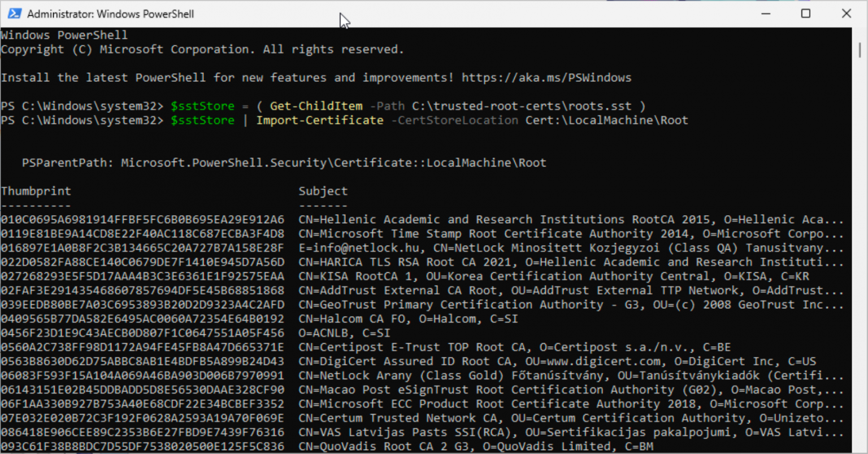
Task: Minimize the PowerShell window
Action: [x=765, y=13]
